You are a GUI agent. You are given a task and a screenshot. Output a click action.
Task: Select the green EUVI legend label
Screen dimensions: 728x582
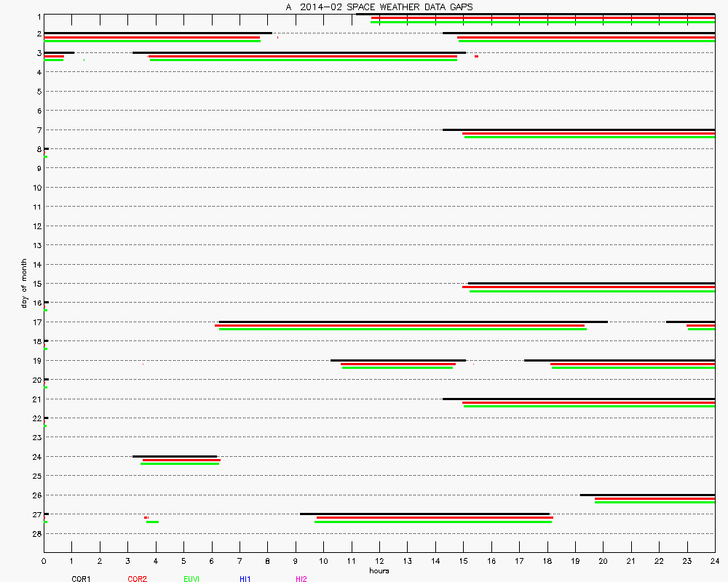click(191, 579)
